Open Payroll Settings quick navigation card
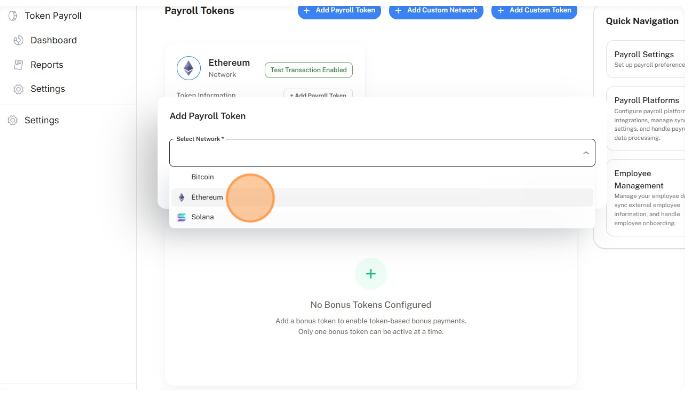The width and height of the screenshot is (692, 397). tap(646, 59)
